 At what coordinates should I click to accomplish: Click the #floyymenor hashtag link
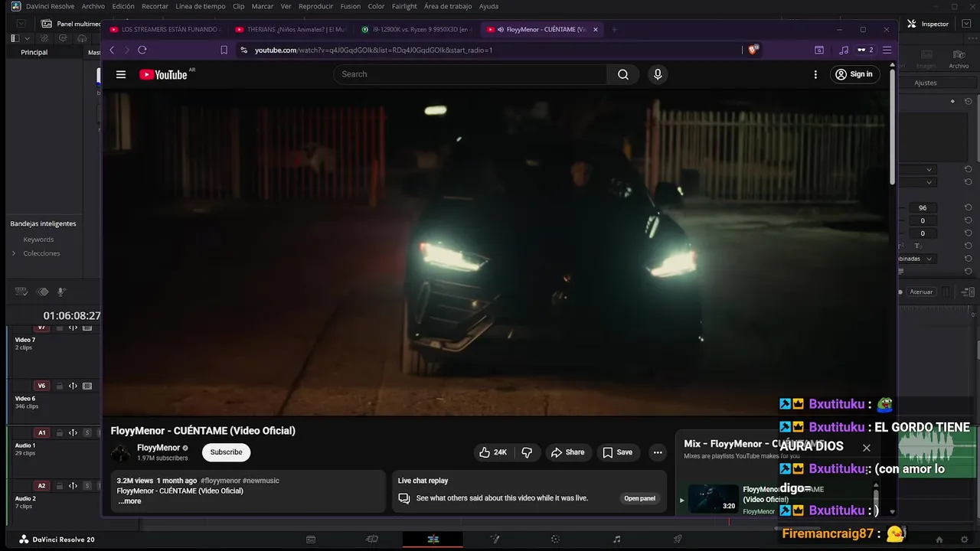pos(220,481)
